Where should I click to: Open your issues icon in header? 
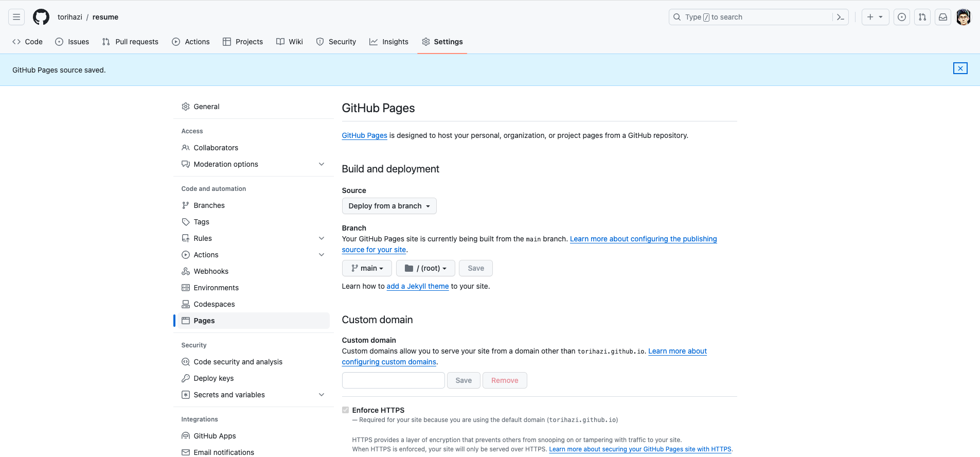tap(902, 17)
